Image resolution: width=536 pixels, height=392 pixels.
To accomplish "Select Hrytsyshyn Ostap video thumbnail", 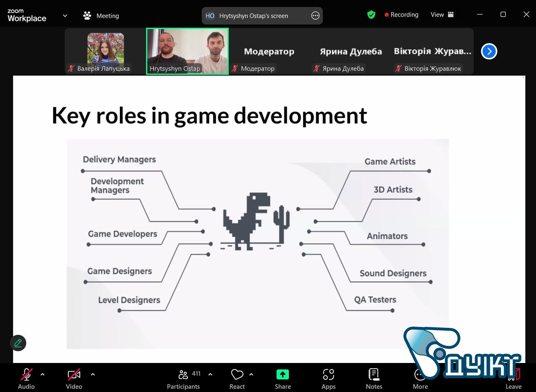I will tap(187, 52).
